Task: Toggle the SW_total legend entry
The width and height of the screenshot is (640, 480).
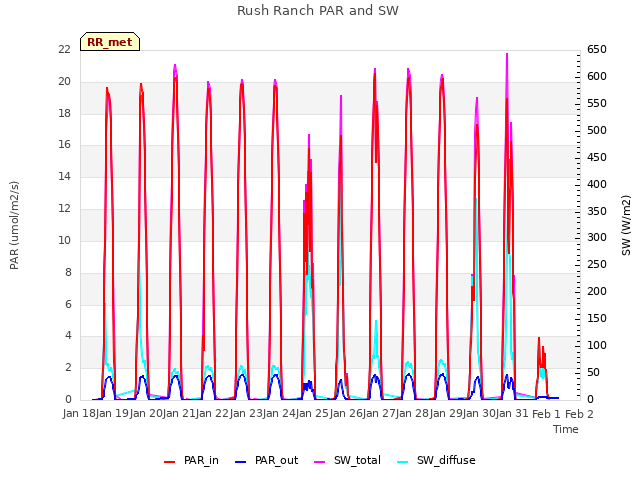Action: click(347, 460)
